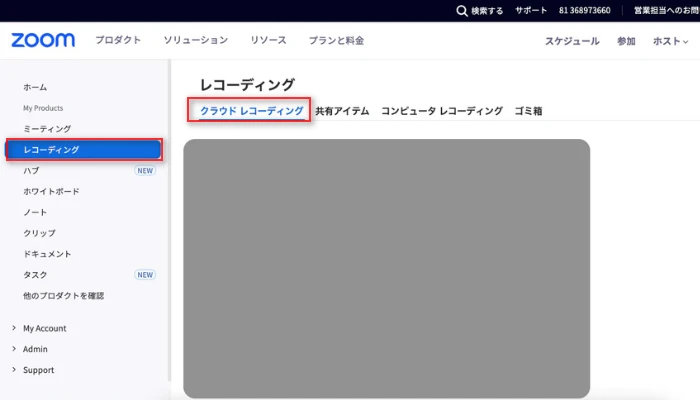Go to ホーム in sidebar
This screenshot has height=400, width=700.
click(35, 87)
